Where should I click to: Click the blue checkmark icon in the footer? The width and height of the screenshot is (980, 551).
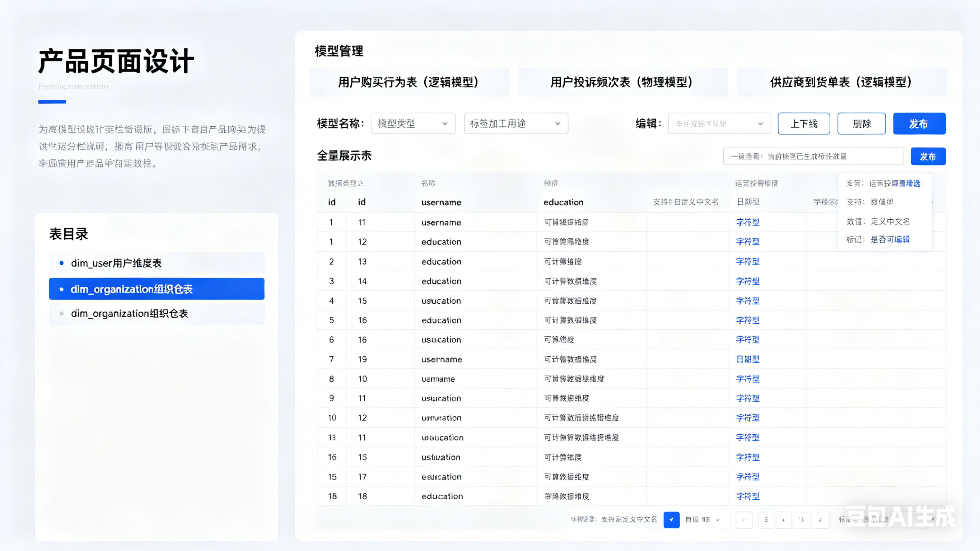click(671, 519)
